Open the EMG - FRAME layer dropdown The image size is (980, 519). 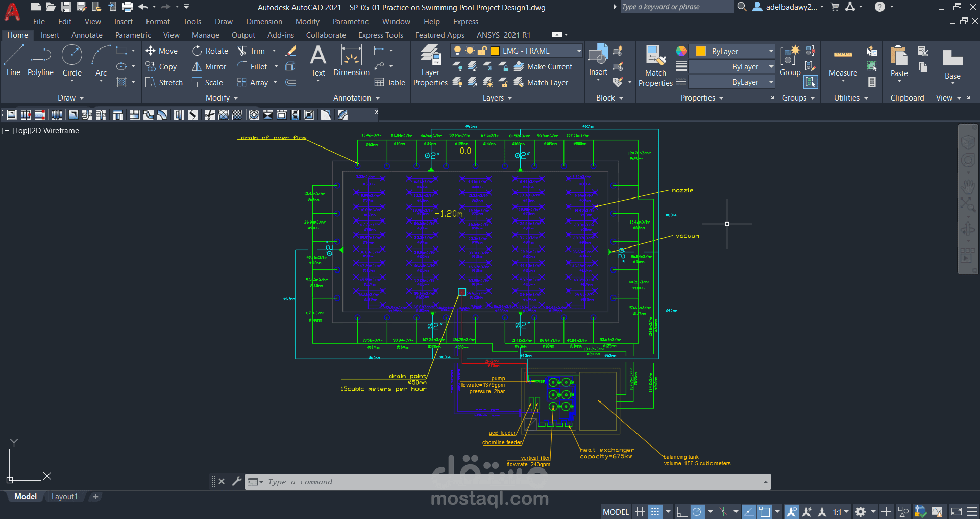click(x=579, y=51)
